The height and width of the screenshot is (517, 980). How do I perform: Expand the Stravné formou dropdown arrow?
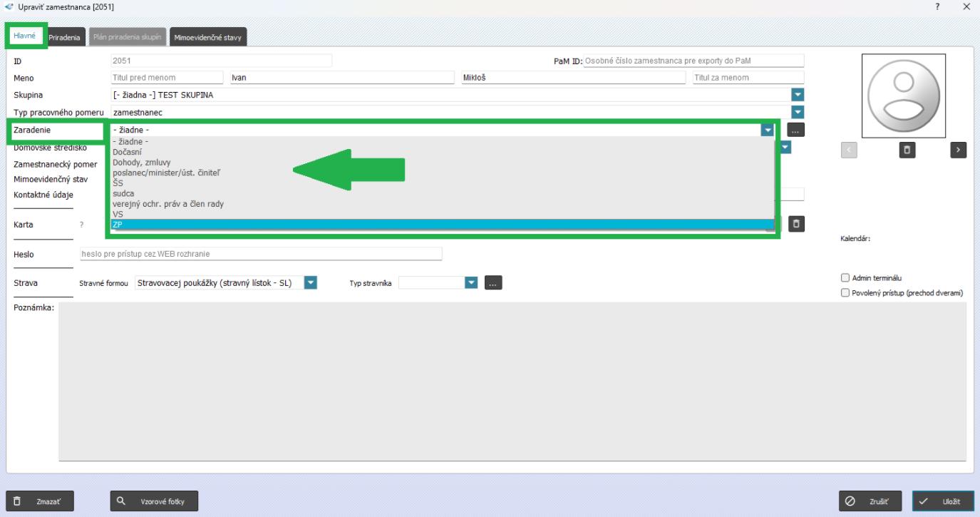point(310,282)
